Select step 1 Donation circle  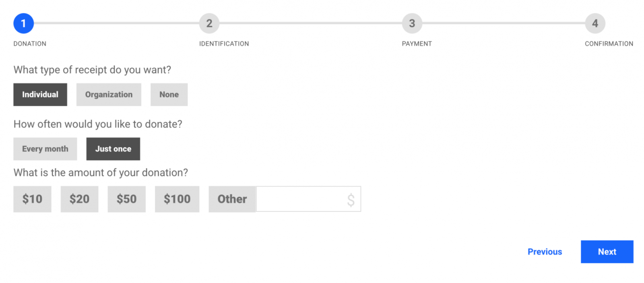pyautogui.click(x=23, y=23)
